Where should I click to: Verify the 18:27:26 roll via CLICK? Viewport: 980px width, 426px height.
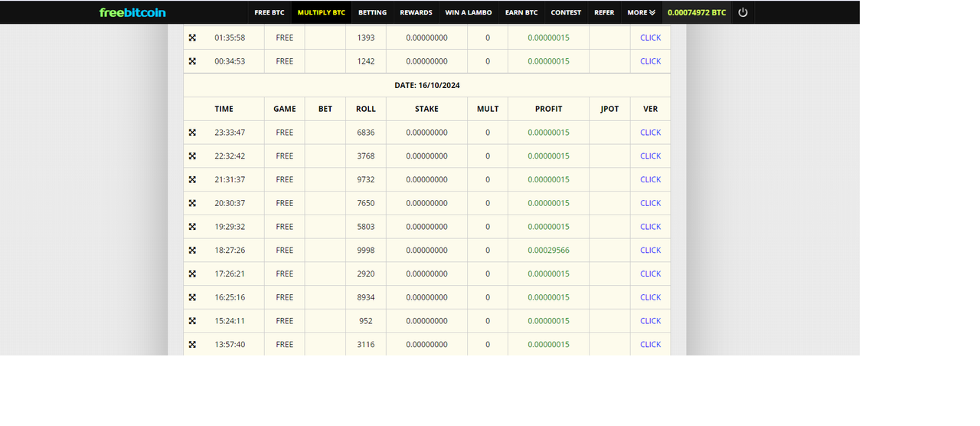[x=651, y=251]
